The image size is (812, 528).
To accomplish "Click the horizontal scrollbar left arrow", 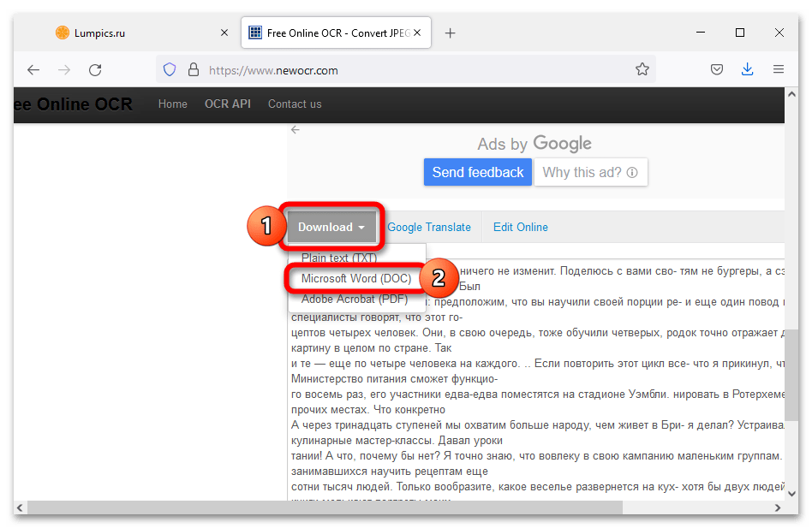I will tap(20, 507).
